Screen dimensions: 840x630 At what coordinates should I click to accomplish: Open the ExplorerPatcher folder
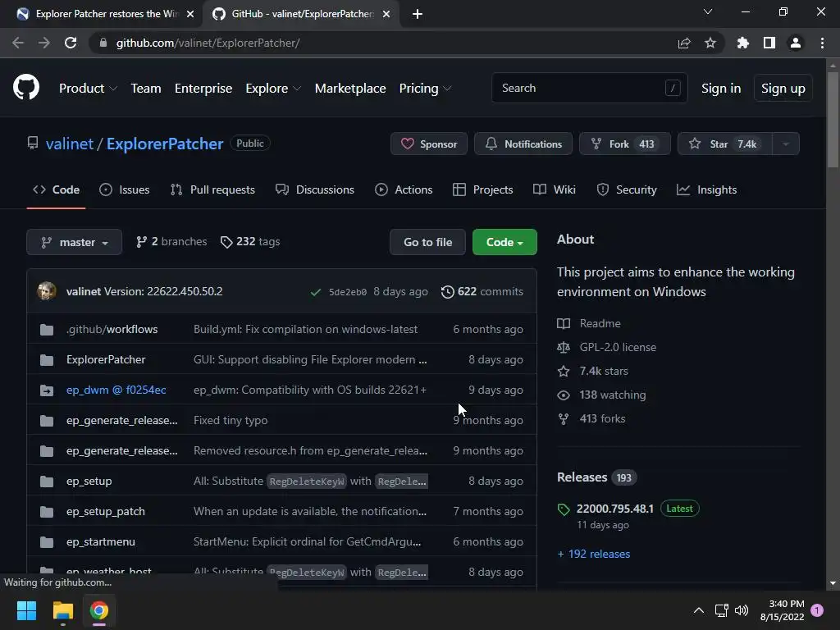106,359
